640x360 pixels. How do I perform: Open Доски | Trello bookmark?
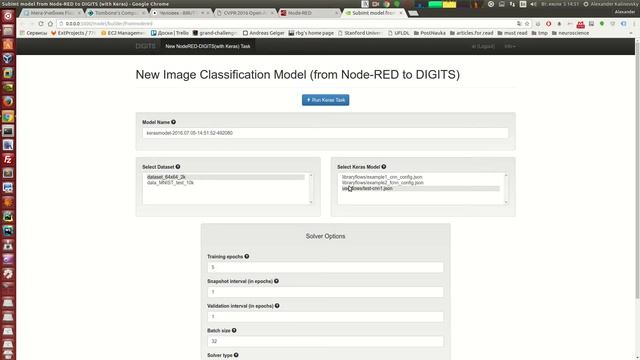pos(170,33)
